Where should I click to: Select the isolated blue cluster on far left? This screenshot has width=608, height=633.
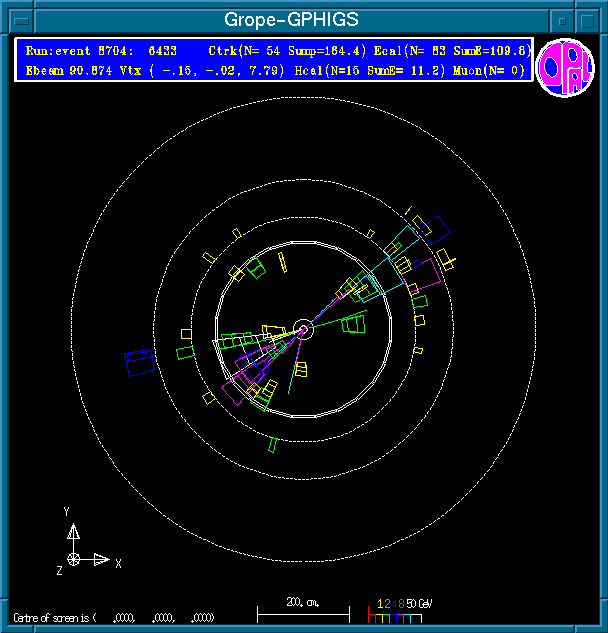[139, 361]
